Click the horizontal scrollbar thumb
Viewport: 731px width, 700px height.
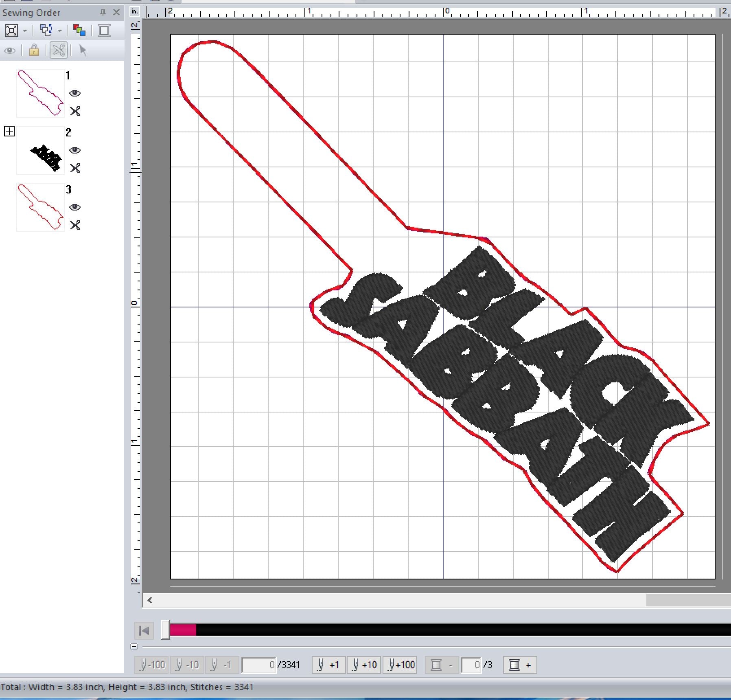(688, 600)
